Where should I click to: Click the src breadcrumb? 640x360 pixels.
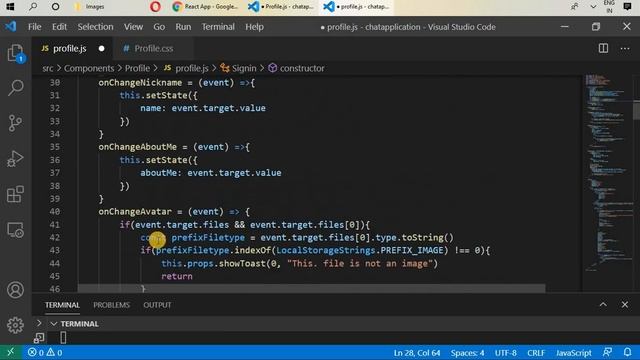click(x=48, y=68)
